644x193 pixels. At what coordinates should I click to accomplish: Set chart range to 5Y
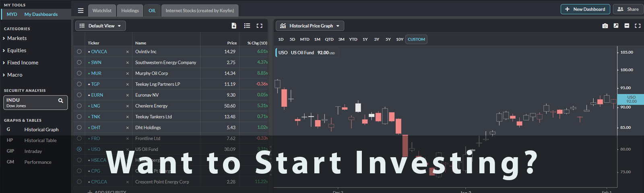388,39
